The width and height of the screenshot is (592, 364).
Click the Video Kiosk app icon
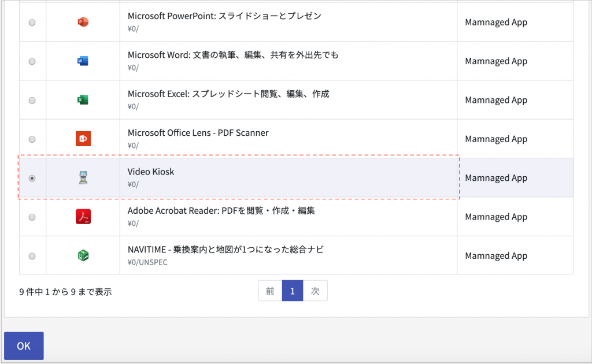pos(83,178)
